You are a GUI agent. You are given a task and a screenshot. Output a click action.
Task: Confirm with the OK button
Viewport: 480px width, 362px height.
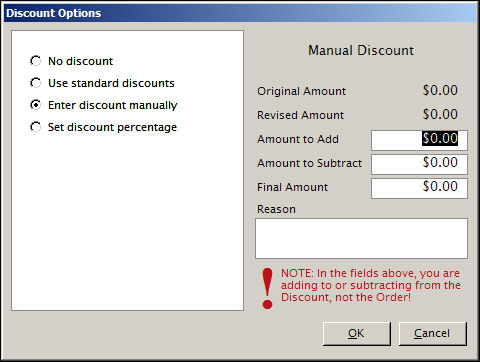[x=356, y=333]
